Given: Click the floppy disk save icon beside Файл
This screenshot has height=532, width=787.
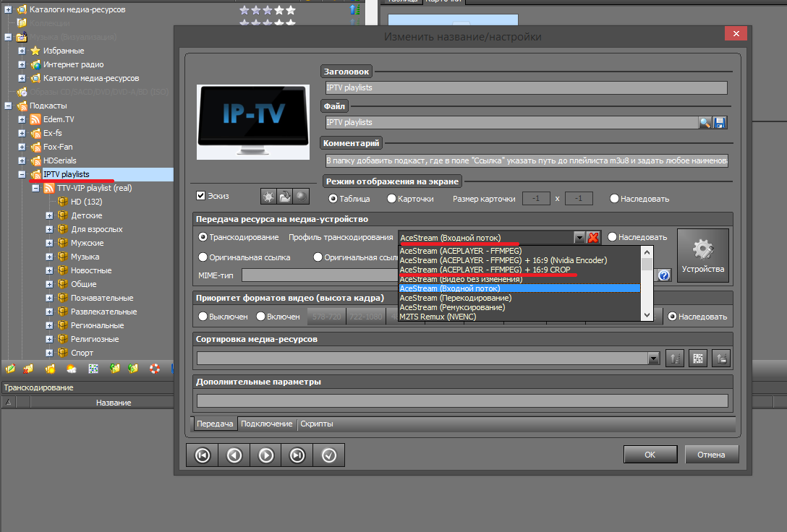Looking at the screenshot, I should pos(720,123).
